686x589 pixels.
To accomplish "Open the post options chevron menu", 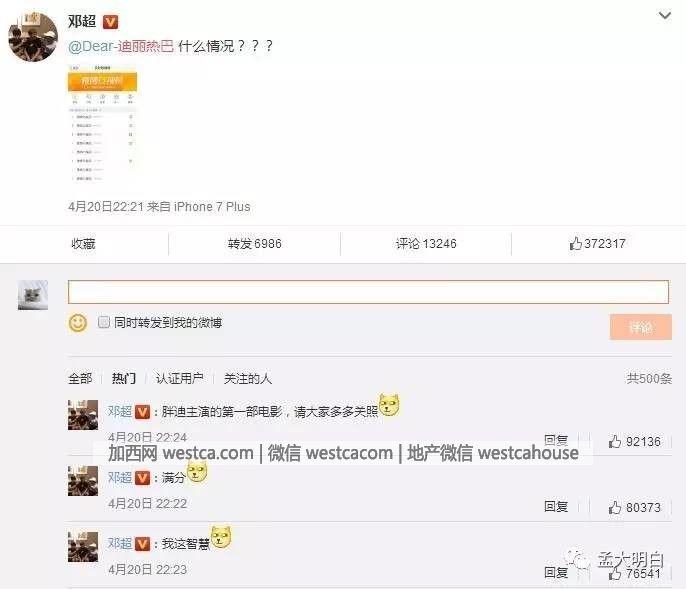I will point(665,16).
